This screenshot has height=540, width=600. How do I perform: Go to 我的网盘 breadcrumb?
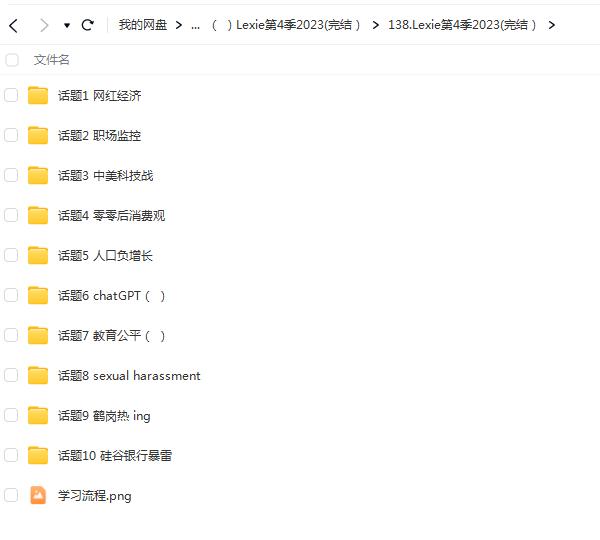[143, 25]
